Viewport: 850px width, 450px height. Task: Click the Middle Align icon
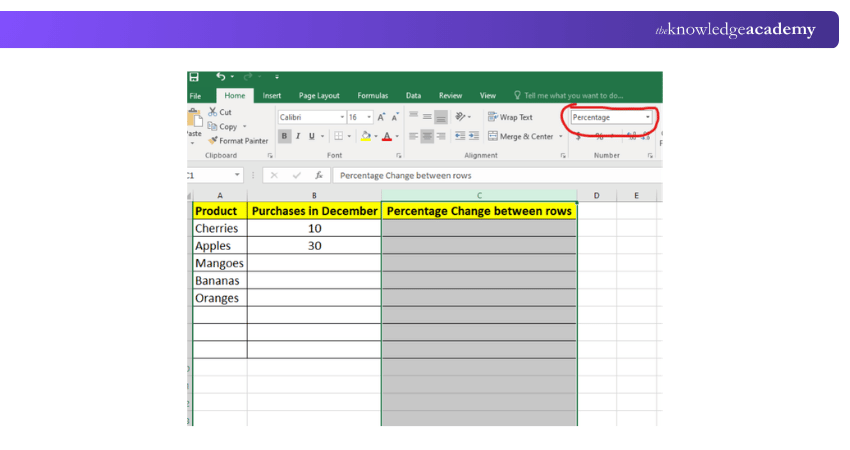point(427,116)
